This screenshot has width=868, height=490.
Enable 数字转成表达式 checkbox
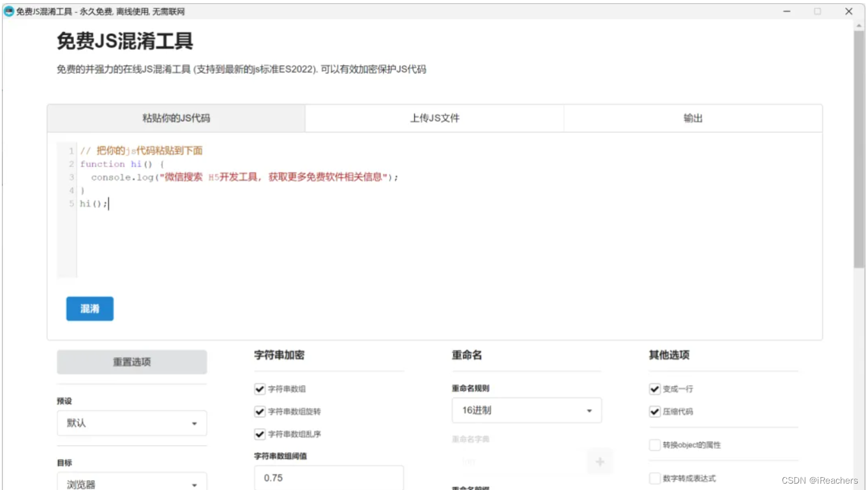click(x=655, y=479)
